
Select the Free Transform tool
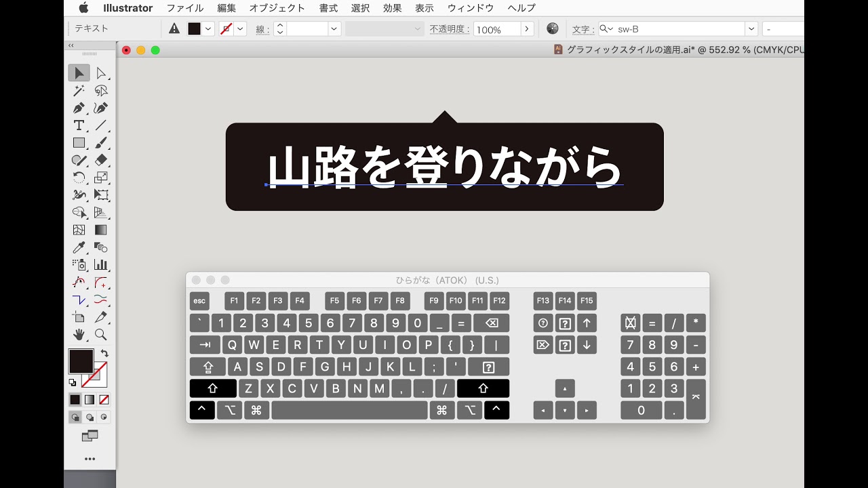click(x=101, y=195)
